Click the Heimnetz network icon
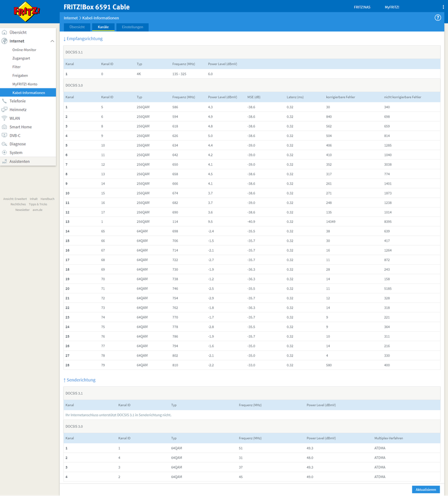 (x=4, y=110)
